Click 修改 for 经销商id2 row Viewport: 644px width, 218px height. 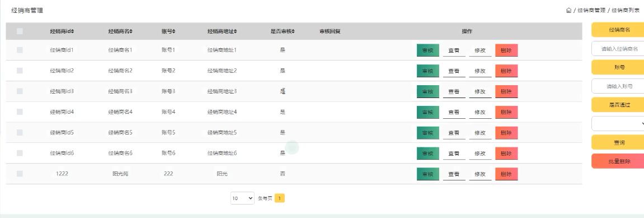coord(480,71)
